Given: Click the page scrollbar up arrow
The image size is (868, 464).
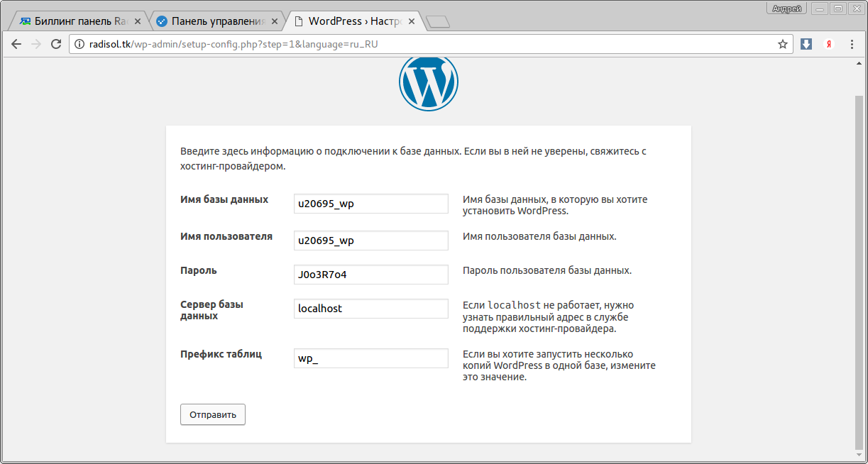Looking at the screenshot, I should 859,64.
